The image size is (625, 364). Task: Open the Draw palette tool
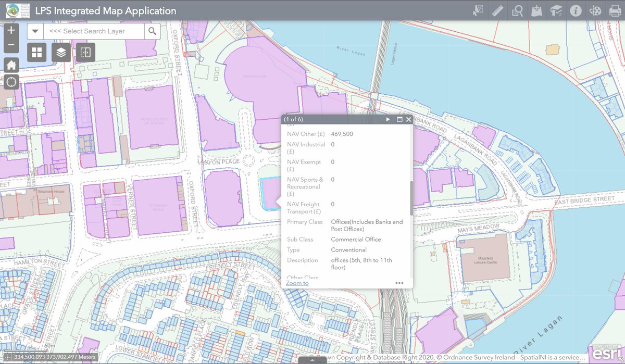[595, 10]
